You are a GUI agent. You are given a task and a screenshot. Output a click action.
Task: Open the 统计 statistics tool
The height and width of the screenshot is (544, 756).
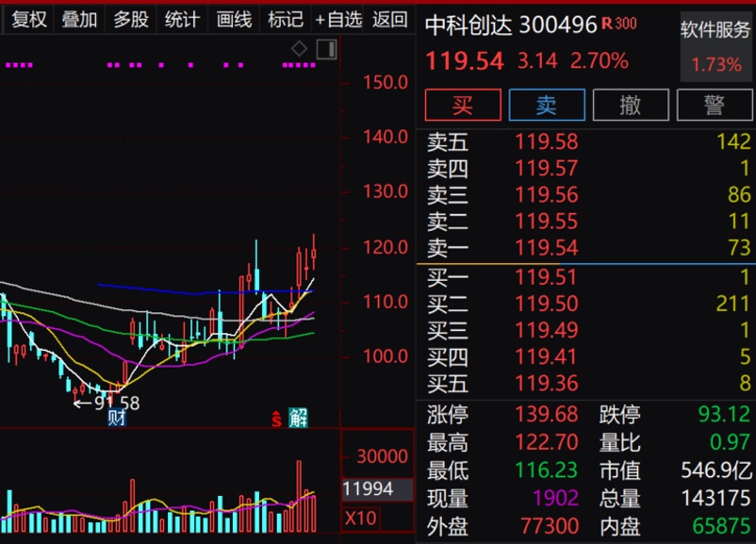[182, 20]
